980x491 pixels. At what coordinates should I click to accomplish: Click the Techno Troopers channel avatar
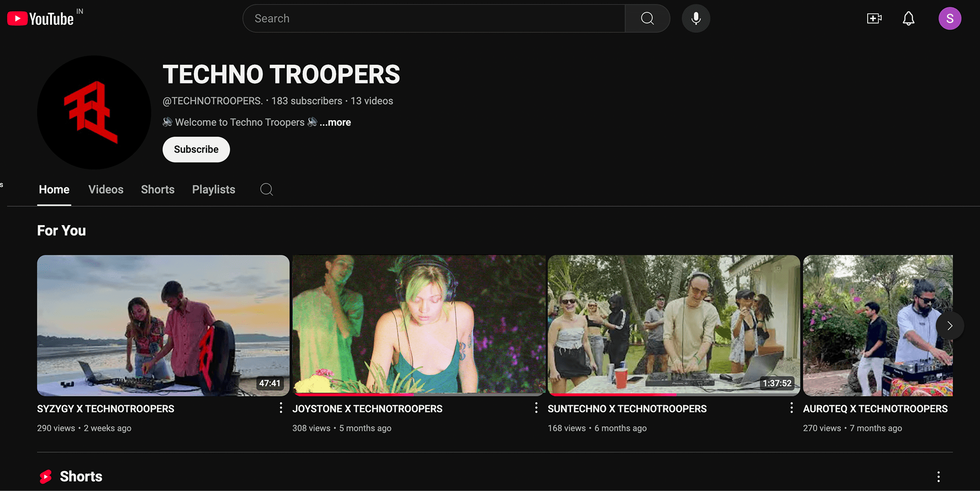point(94,112)
